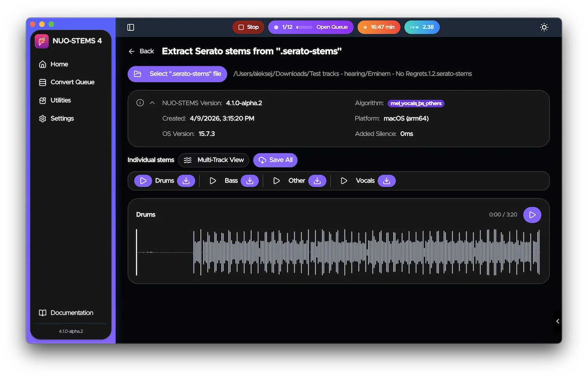Toggle the sidebar panel icon
588x378 pixels.
[131, 27]
